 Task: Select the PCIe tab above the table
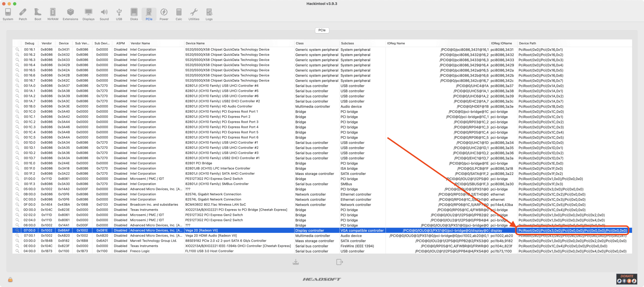pos(322,30)
